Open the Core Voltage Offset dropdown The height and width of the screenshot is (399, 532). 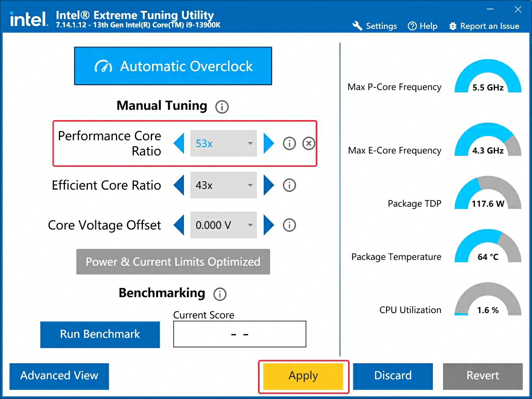pos(250,225)
